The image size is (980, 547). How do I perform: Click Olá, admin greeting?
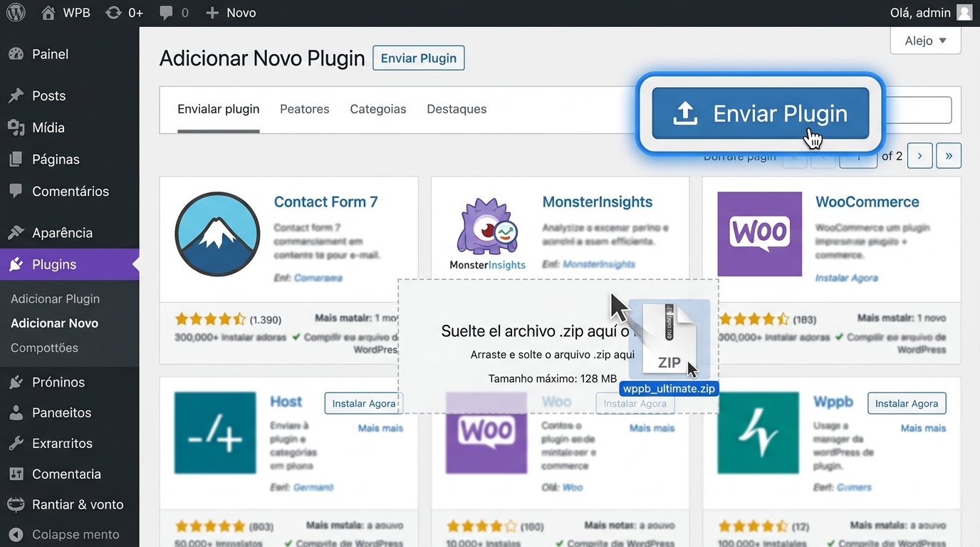click(x=920, y=13)
